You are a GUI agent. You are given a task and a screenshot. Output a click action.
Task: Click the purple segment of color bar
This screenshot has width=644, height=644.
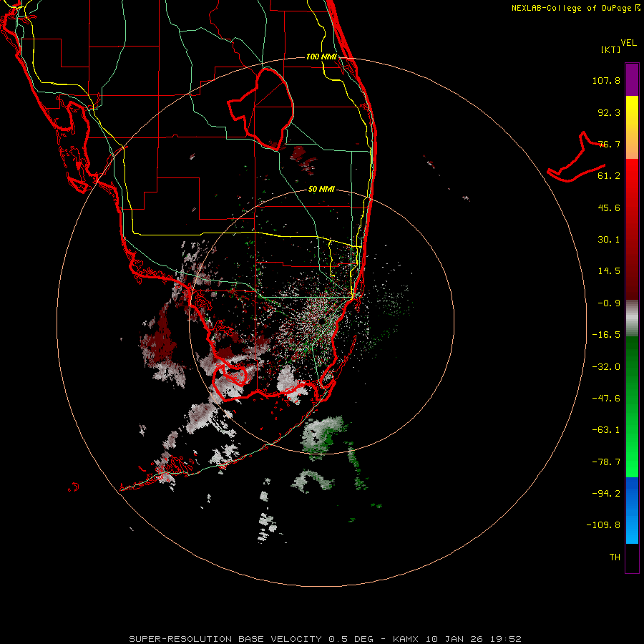[632, 79]
